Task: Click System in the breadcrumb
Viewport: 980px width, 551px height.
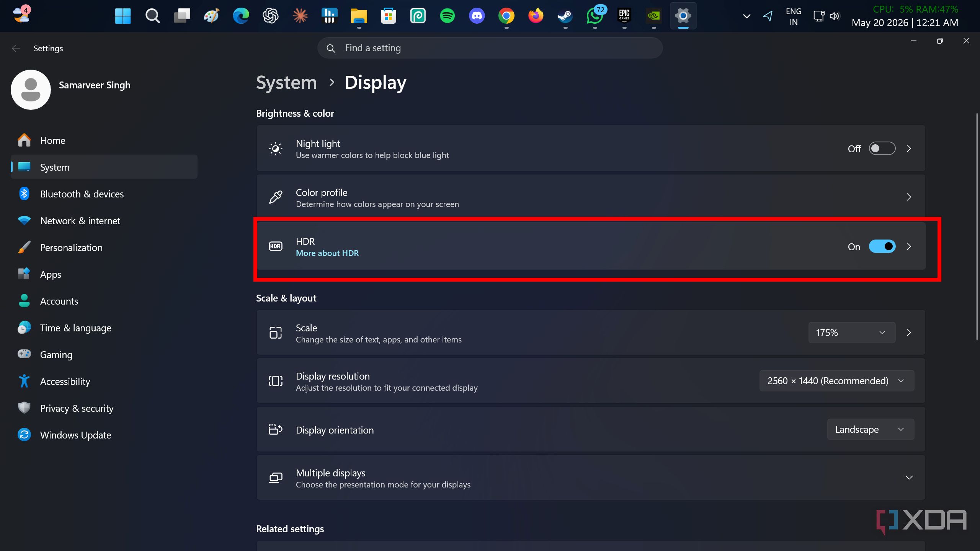Action: [x=286, y=83]
